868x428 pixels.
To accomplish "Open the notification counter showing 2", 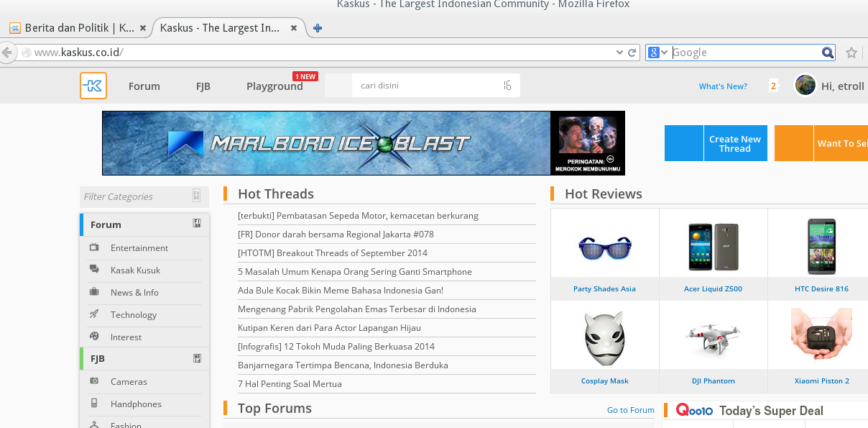I will 774,86.
